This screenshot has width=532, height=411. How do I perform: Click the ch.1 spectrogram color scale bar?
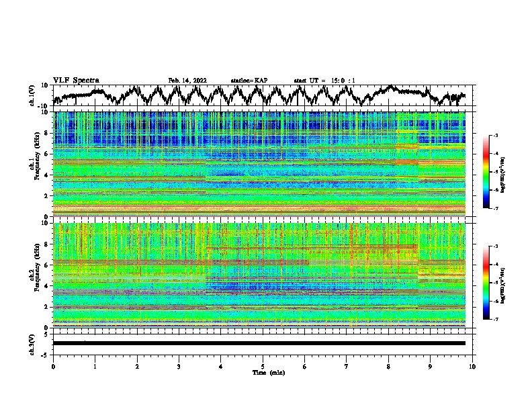pyautogui.click(x=486, y=172)
